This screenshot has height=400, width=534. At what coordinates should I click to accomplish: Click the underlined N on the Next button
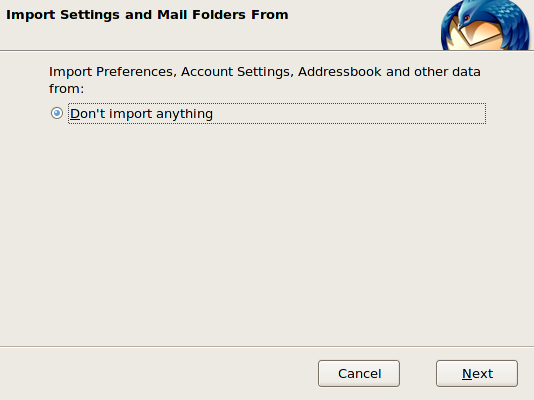tap(467, 374)
